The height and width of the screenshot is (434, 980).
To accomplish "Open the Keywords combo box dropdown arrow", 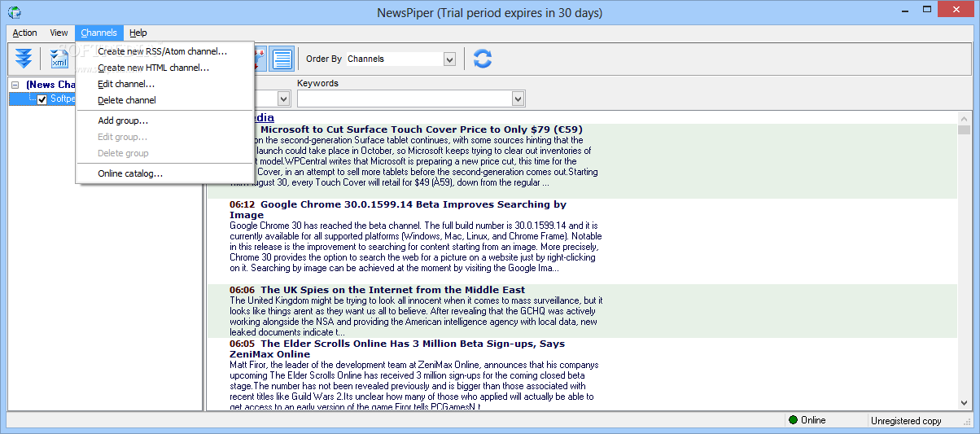I will (518, 99).
